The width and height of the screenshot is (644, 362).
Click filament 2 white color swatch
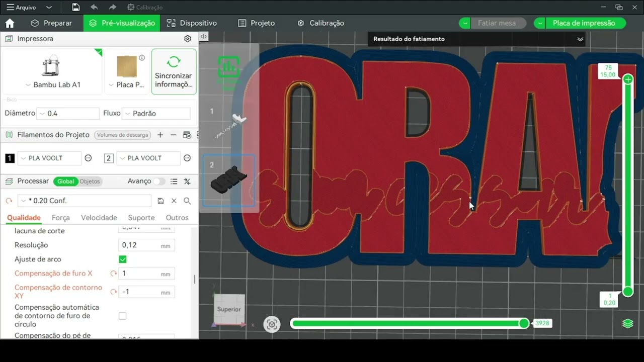coord(109,158)
